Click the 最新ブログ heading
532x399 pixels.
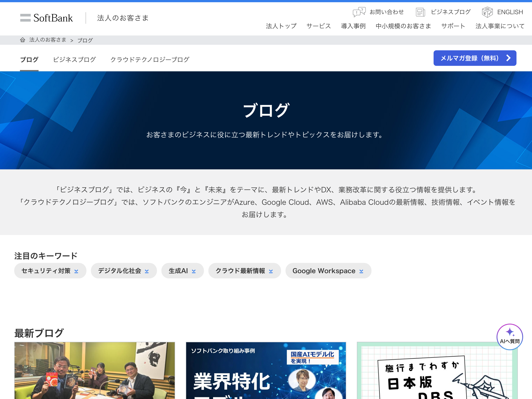pyautogui.click(x=39, y=333)
